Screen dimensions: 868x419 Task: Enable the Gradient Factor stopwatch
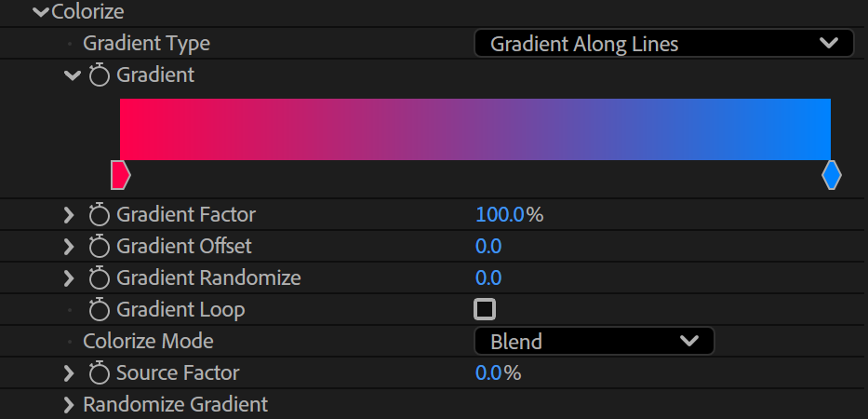(100, 215)
